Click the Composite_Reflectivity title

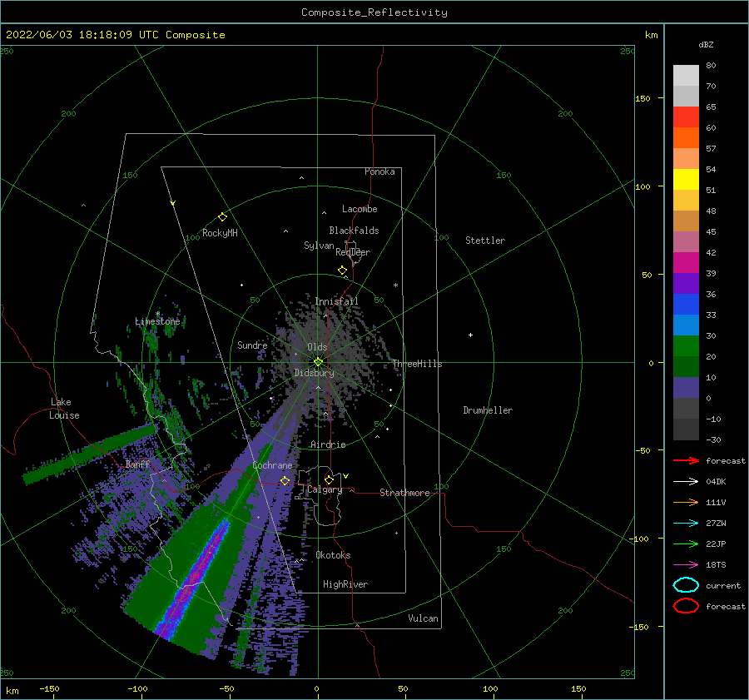pos(374,12)
